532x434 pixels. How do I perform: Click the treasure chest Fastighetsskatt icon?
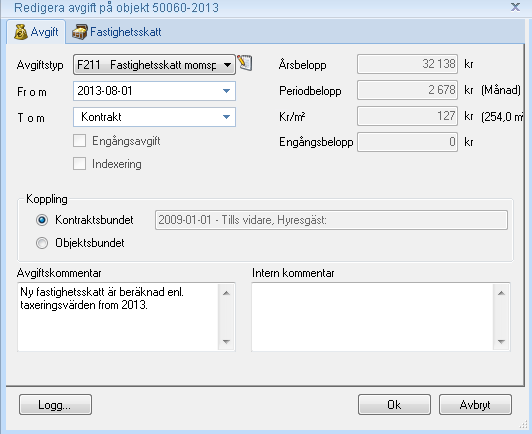click(x=80, y=32)
